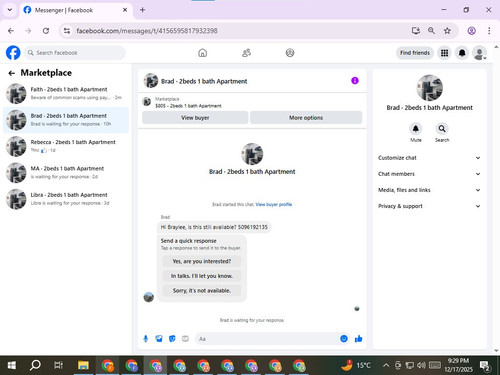The height and width of the screenshot is (375, 500).
Task: Bookmark this page with the star icon
Action: tap(447, 31)
